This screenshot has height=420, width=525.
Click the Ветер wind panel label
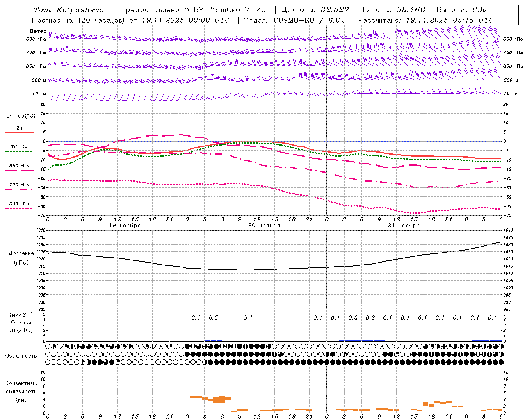38,31
